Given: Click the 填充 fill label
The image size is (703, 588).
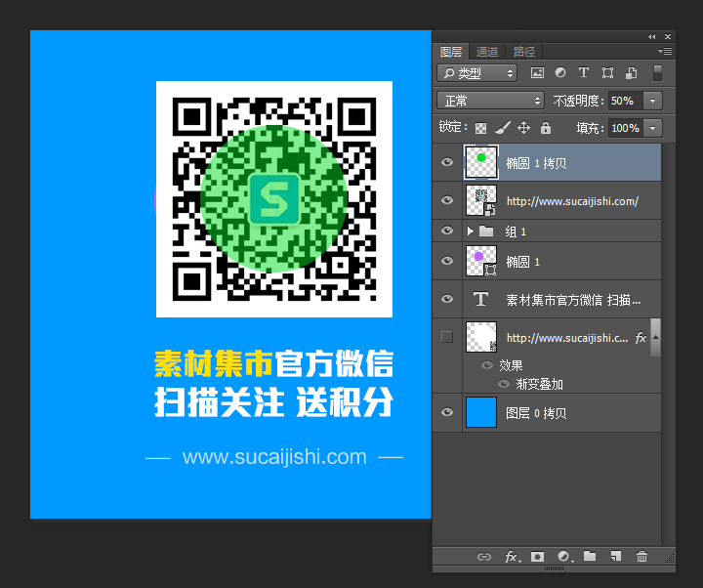Looking at the screenshot, I should (x=591, y=129).
